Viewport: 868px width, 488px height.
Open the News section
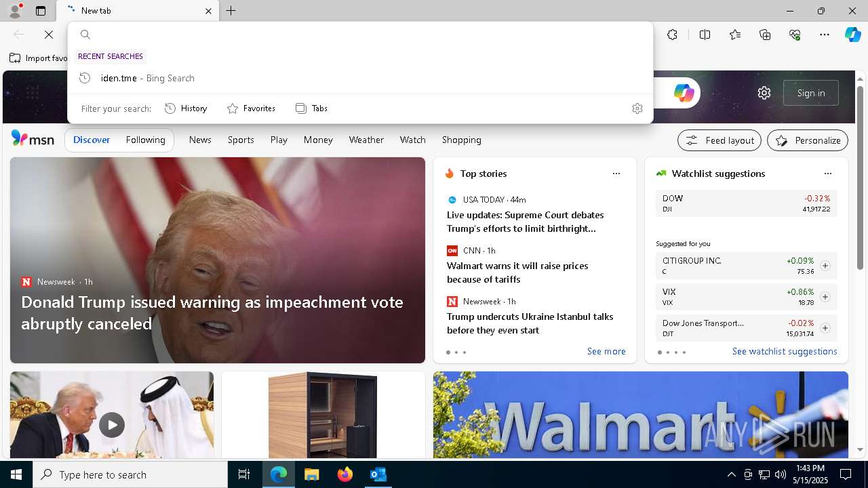click(200, 140)
